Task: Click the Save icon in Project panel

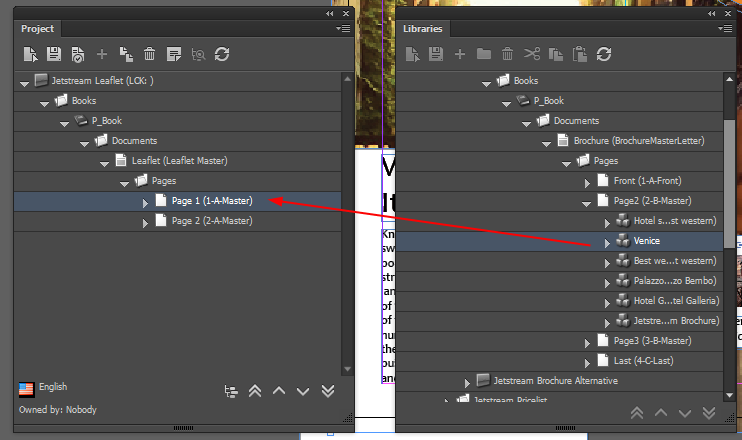Action: 53,54
